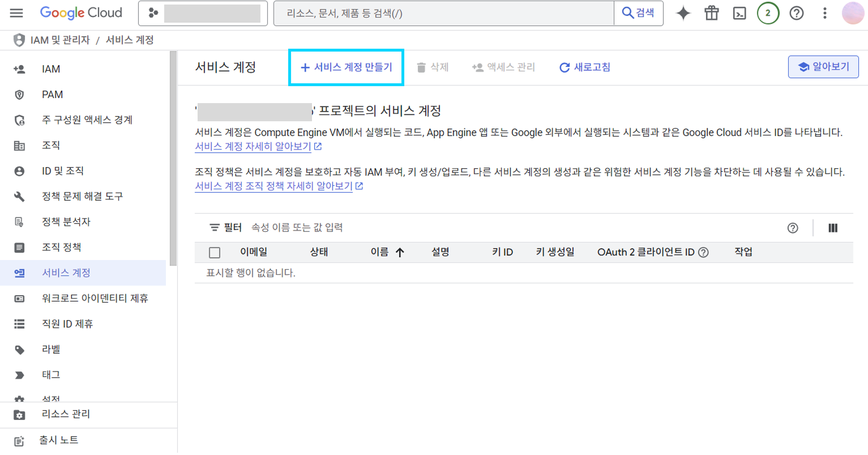
Task: Open notifications badge showing 2
Action: coord(768,13)
